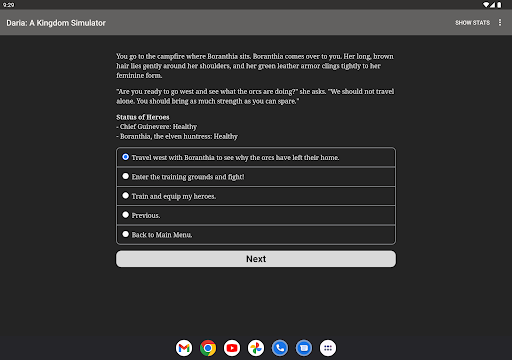
Task: Tap the battery icon in status bar
Action: click(x=499, y=5)
